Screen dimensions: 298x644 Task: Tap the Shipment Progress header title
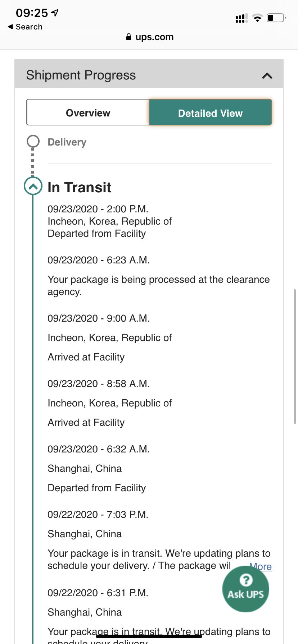tap(81, 75)
